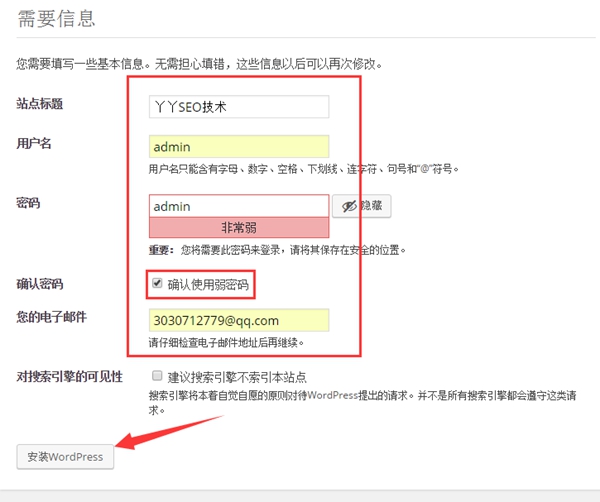Toggle password visibility with the 隐藏 button
Image resolution: width=600 pixels, height=502 pixels.
362,206
